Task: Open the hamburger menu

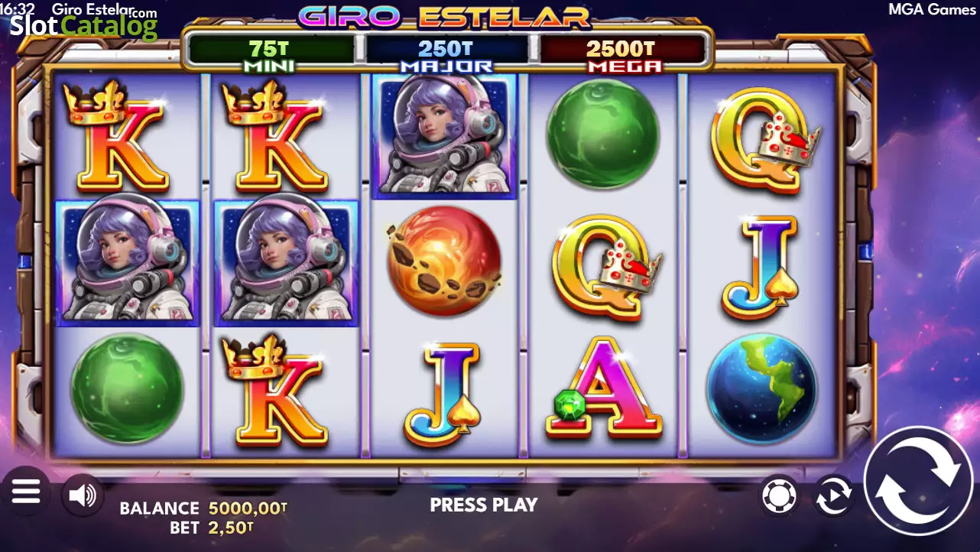Action: coord(25,492)
